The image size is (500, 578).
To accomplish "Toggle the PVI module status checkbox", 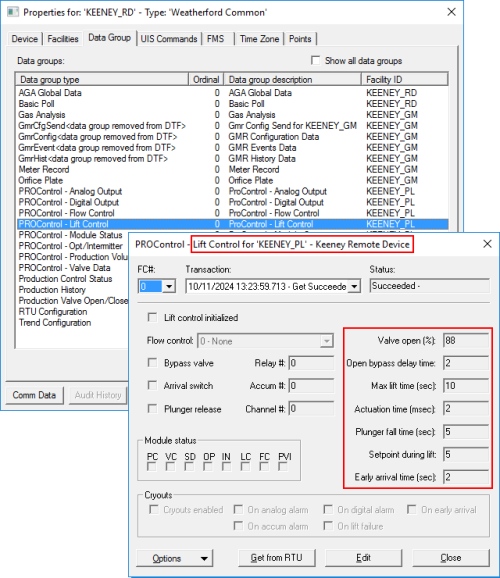I will (283, 467).
